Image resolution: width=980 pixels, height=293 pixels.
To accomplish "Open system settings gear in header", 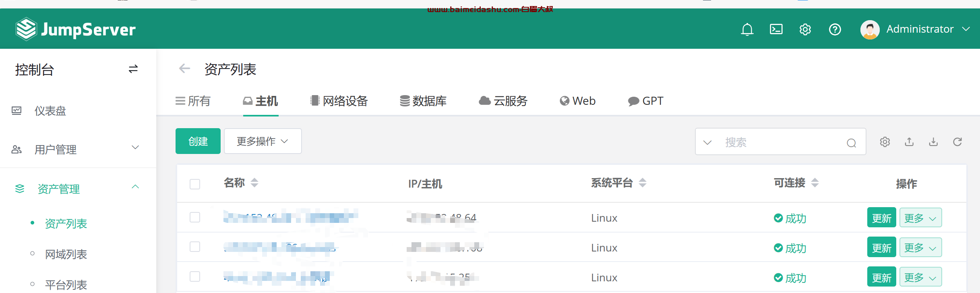I will point(805,29).
